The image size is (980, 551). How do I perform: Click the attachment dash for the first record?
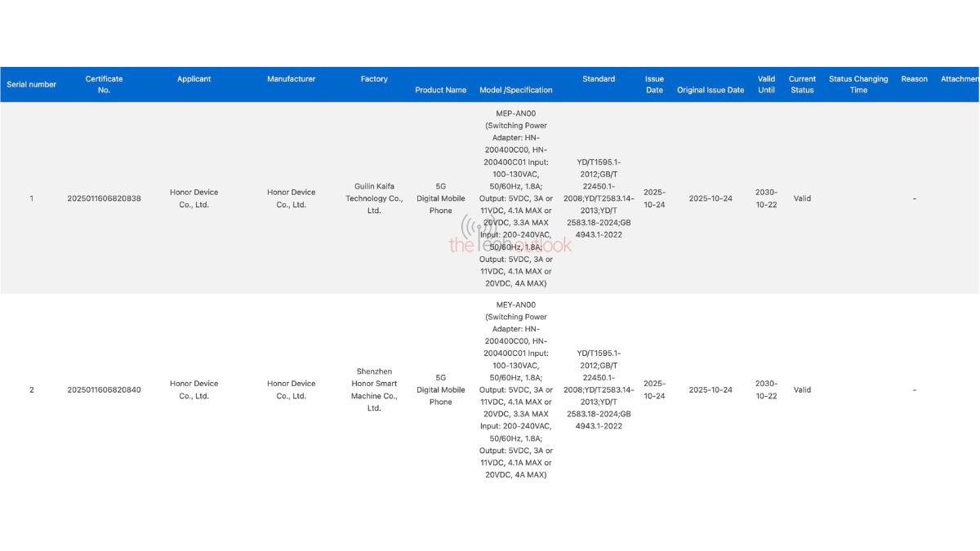coord(913,198)
